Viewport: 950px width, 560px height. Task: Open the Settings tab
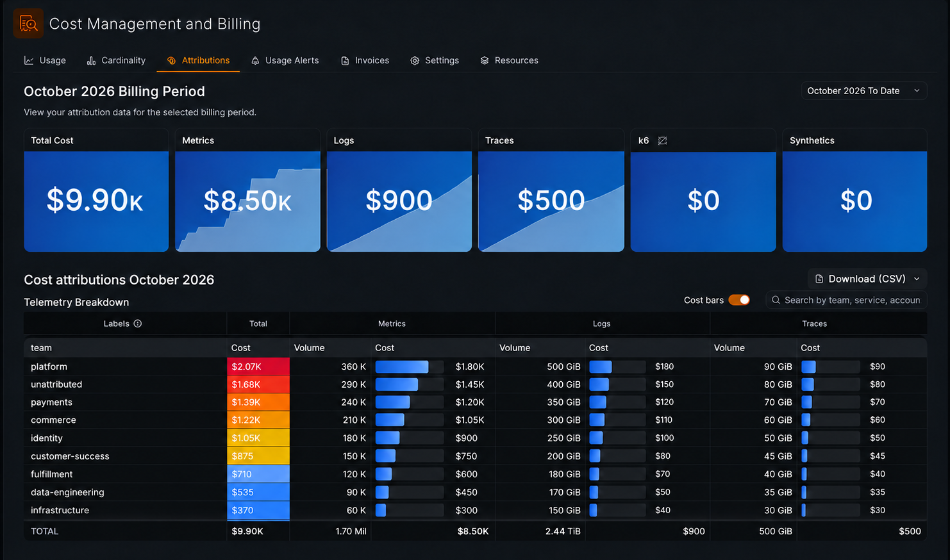click(435, 60)
